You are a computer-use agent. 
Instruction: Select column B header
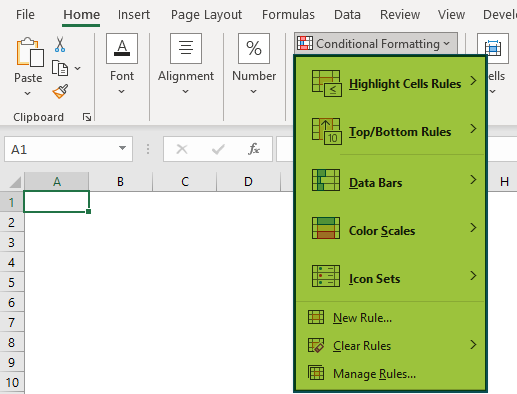[120, 182]
